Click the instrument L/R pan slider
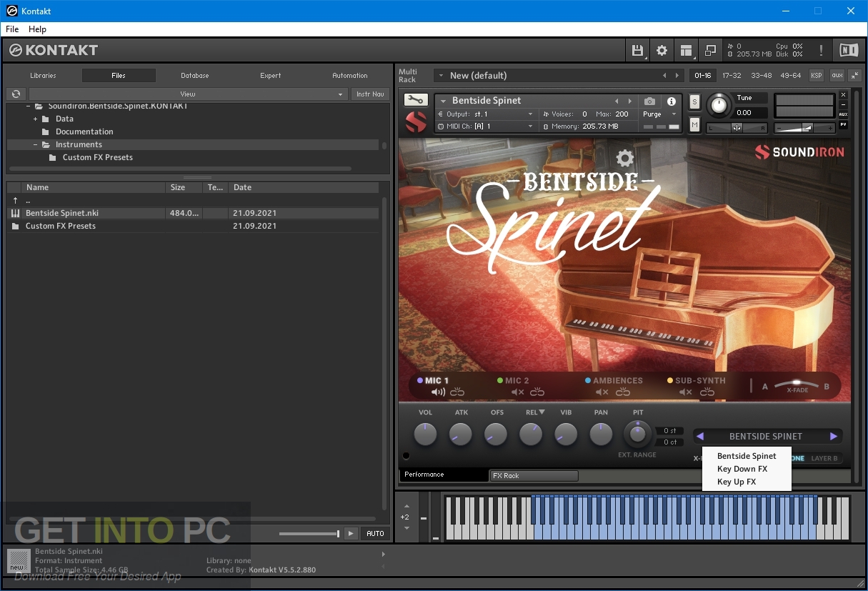868x591 pixels. click(x=737, y=127)
